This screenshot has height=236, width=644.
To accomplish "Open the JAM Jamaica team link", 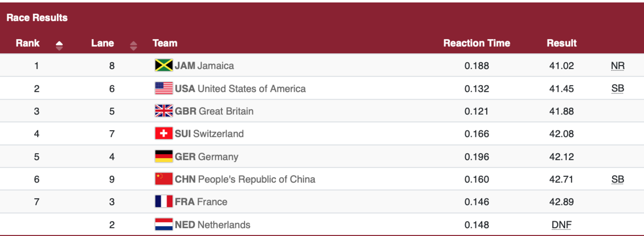I will coord(204,66).
